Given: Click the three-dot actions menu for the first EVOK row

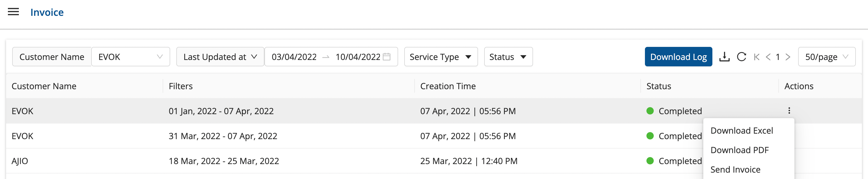Looking at the screenshot, I should (789, 111).
